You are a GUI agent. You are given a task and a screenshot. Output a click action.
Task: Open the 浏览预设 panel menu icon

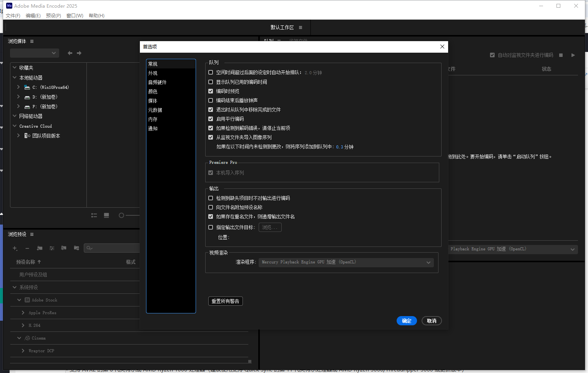32,235
